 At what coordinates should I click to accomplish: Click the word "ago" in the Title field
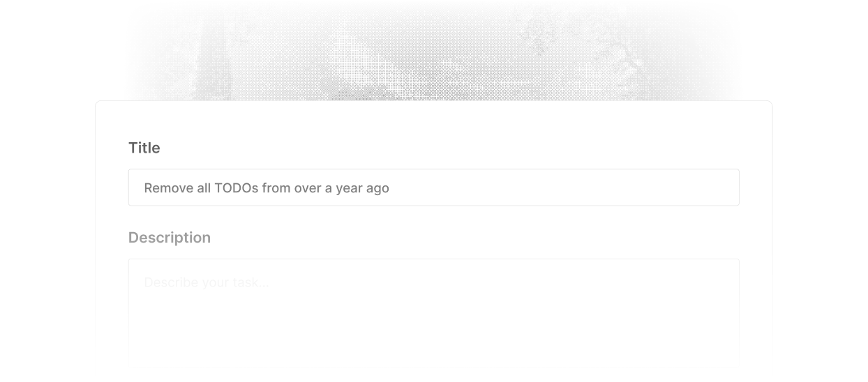[377, 188]
